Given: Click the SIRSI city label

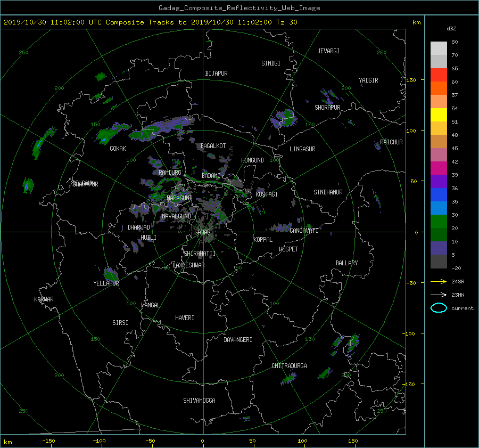Looking at the screenshot, I should [120, 323].
